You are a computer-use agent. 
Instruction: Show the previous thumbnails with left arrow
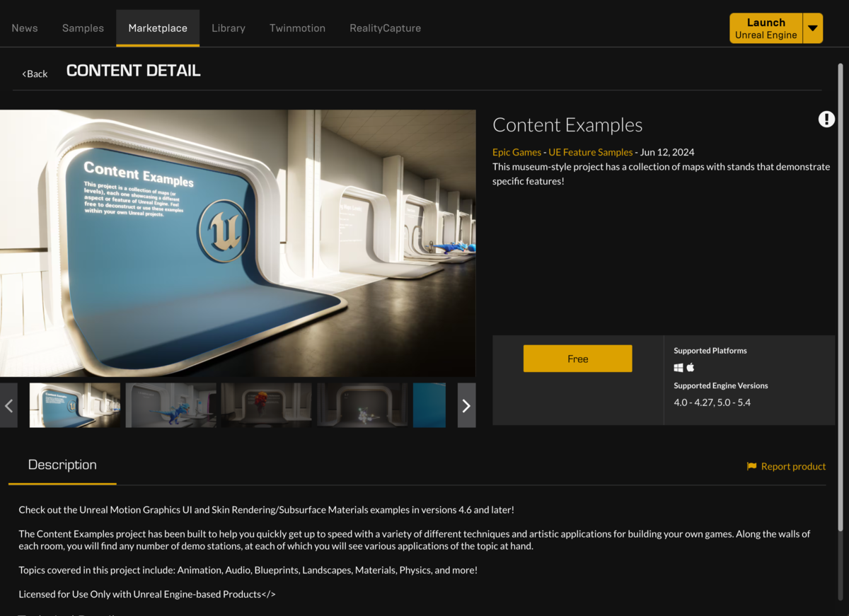click(x=8, y=405)
